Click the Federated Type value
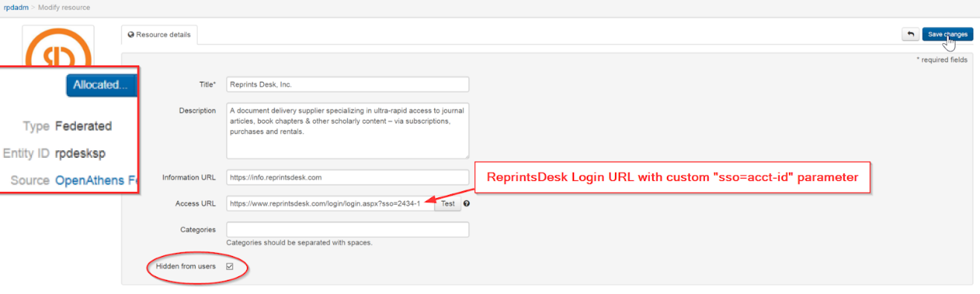 [x=83, y=126]
